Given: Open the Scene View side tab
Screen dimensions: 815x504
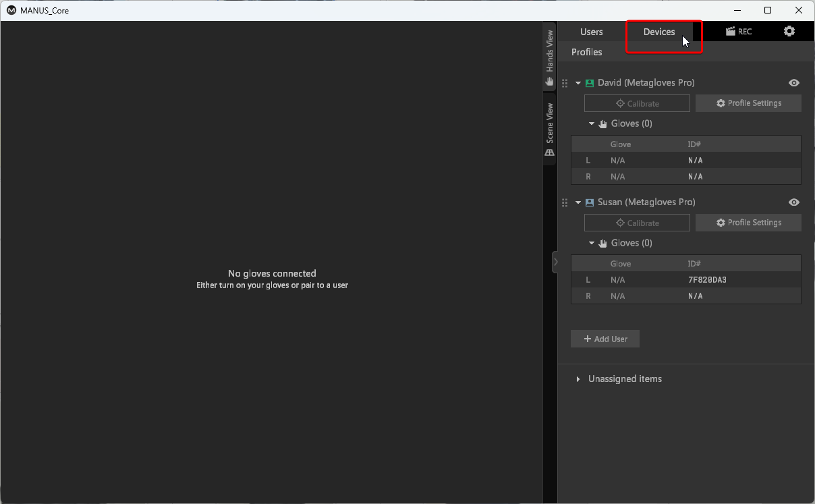Looking at the screenshot, I should 550,129.
